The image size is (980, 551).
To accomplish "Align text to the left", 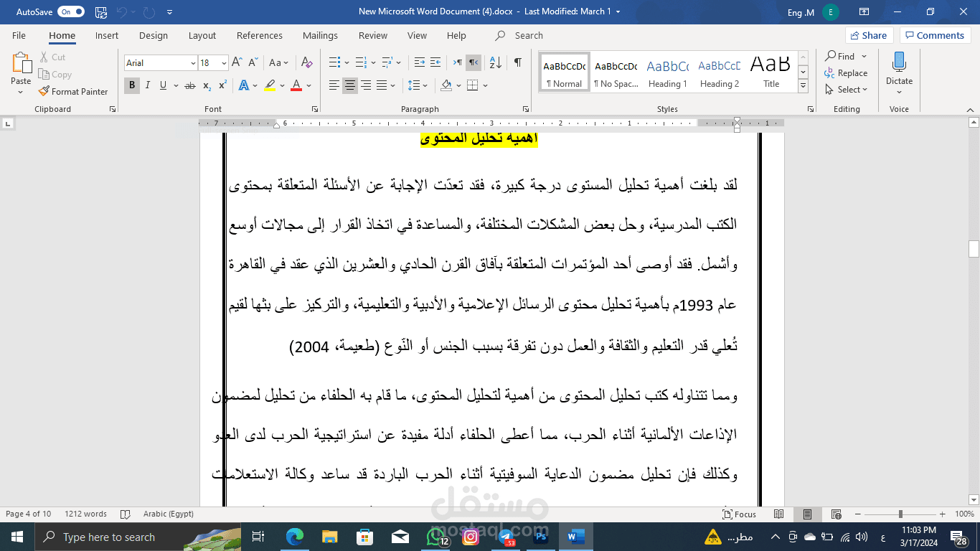I will coord(334,85).
